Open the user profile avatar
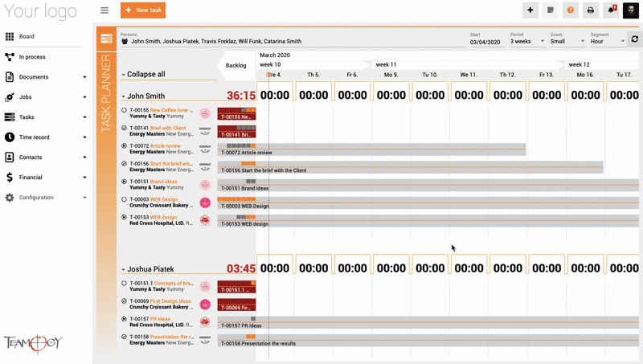This screenshot has width=643, height=364. [631, 10]
